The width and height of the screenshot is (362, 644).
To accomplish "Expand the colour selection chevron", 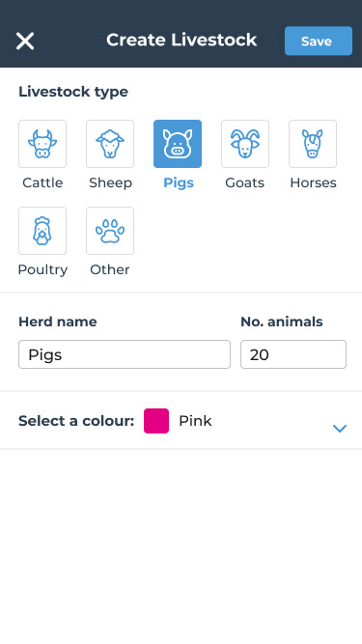I will tap(340, 429).
